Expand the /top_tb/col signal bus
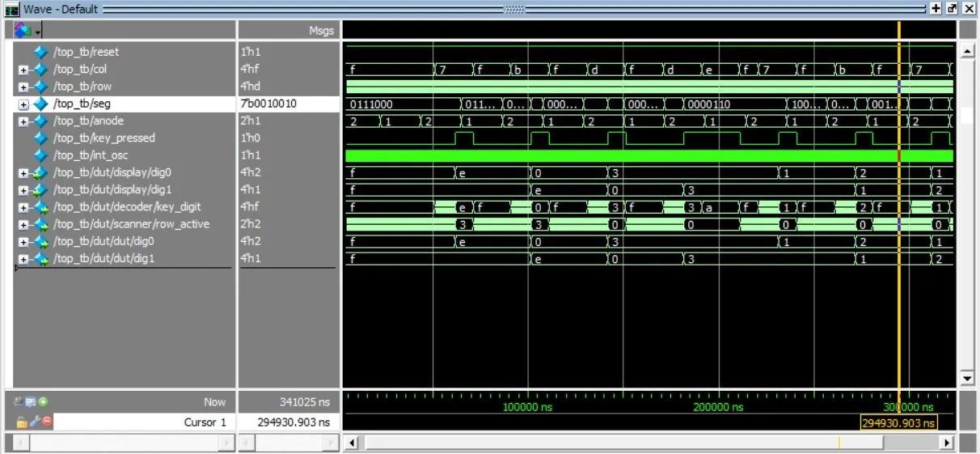The image size is (980, 454). 23,70
